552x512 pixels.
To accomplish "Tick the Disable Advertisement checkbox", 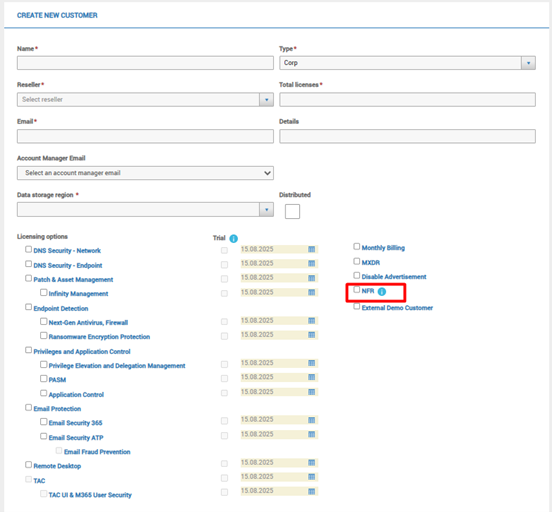I will click(357, 275).
